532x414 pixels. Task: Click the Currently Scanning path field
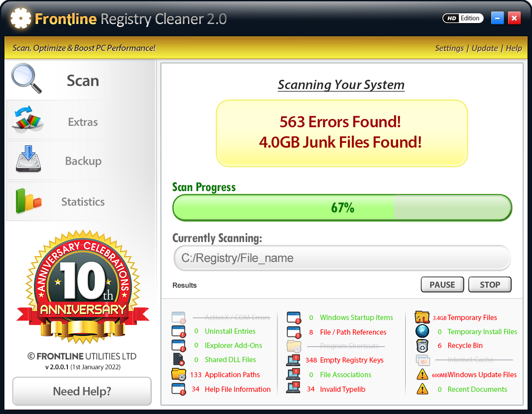[342, 258]
